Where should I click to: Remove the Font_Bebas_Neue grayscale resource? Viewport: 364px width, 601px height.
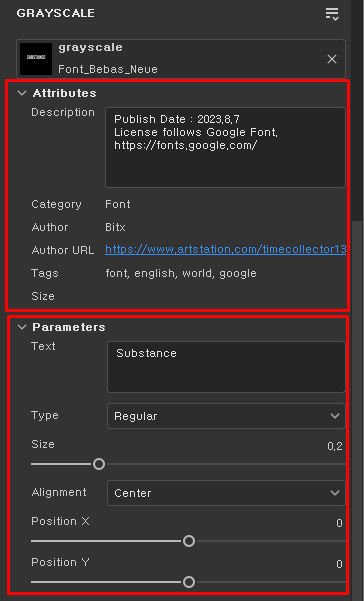[332, 59]
